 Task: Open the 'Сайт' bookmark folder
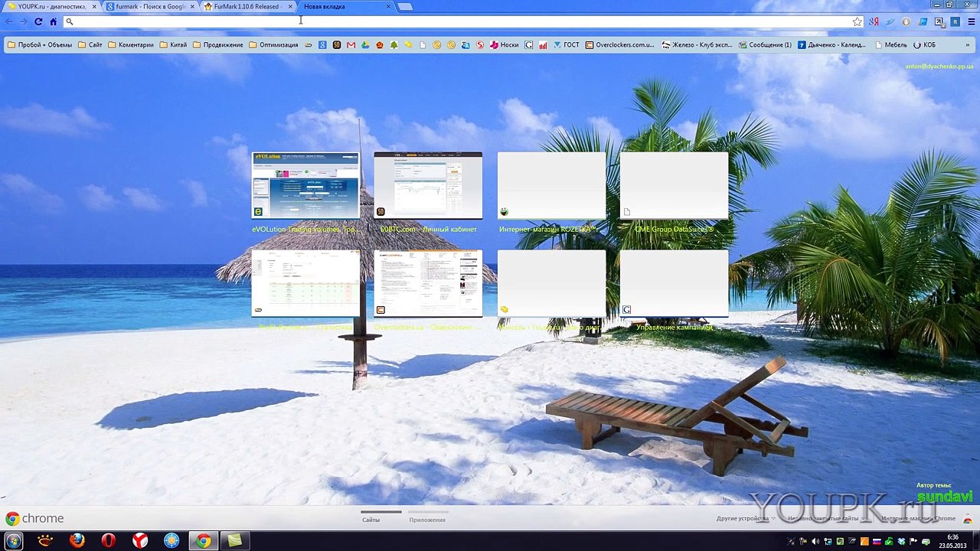[x=90, y=45]
